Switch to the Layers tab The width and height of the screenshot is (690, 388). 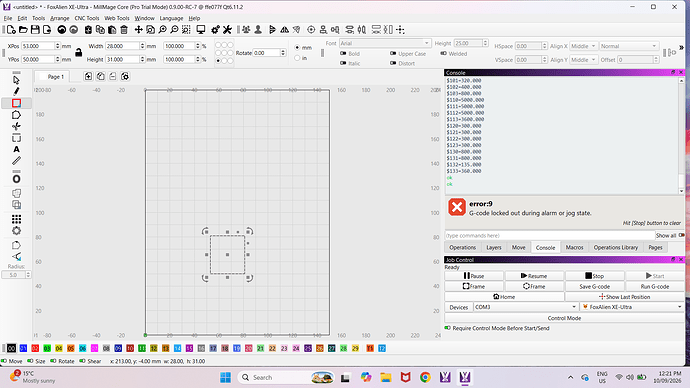click(494, 247)
